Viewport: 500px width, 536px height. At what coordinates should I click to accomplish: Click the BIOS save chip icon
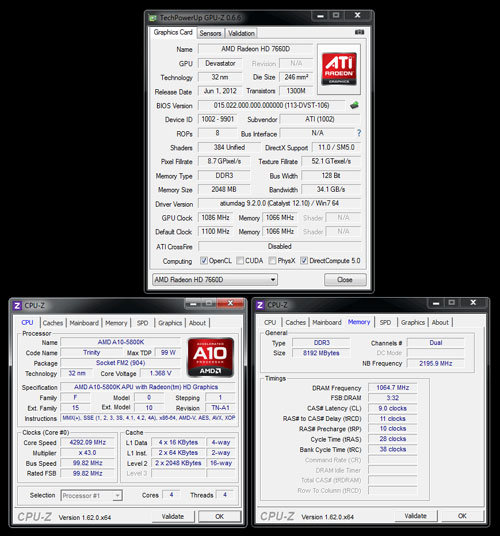(x=354, y=105)
